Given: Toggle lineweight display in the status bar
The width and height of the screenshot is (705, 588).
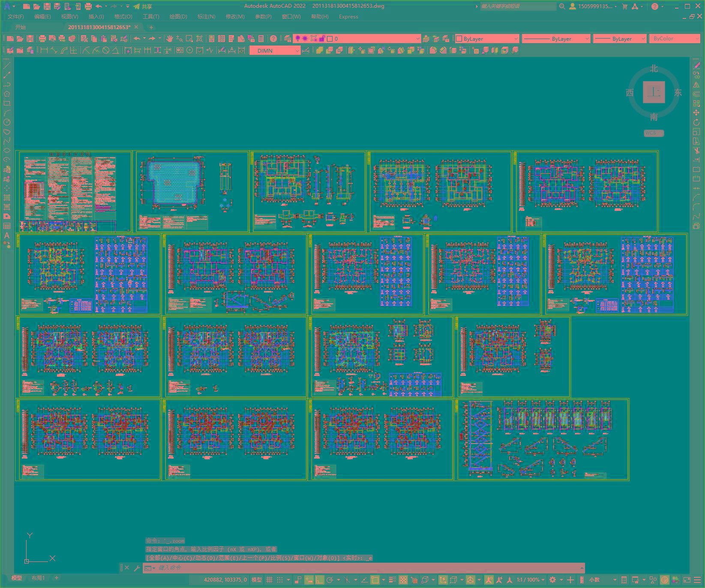Looking at the screenshot, I should [392, 580].
